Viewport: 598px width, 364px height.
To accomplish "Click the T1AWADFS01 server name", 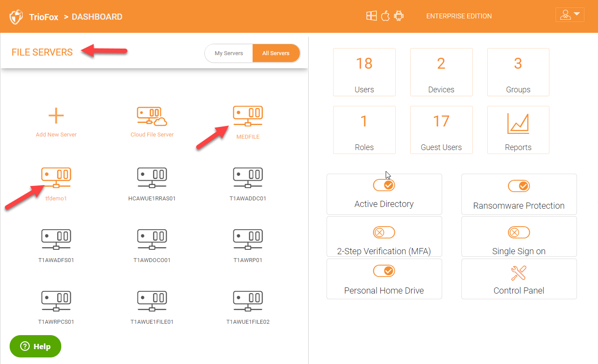I will click(56, 260).
